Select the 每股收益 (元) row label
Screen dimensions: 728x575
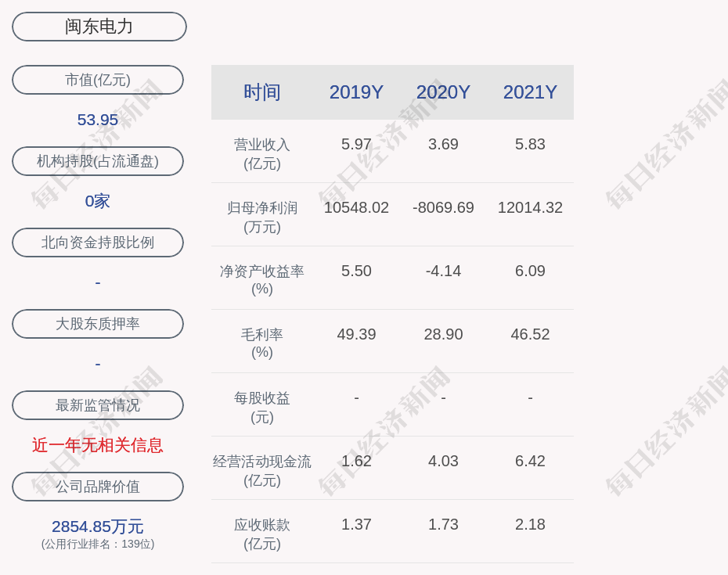(262, 408)
